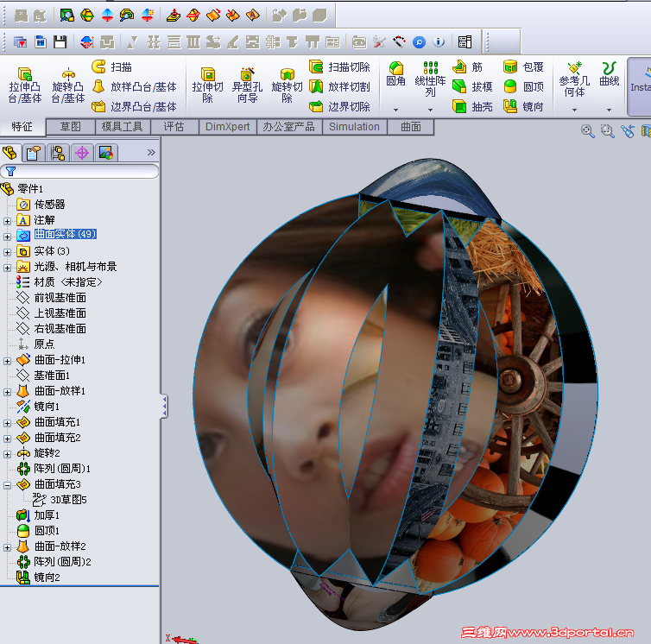Select the Extruded Cut (拉伸切除) tool

pos(207,85)
